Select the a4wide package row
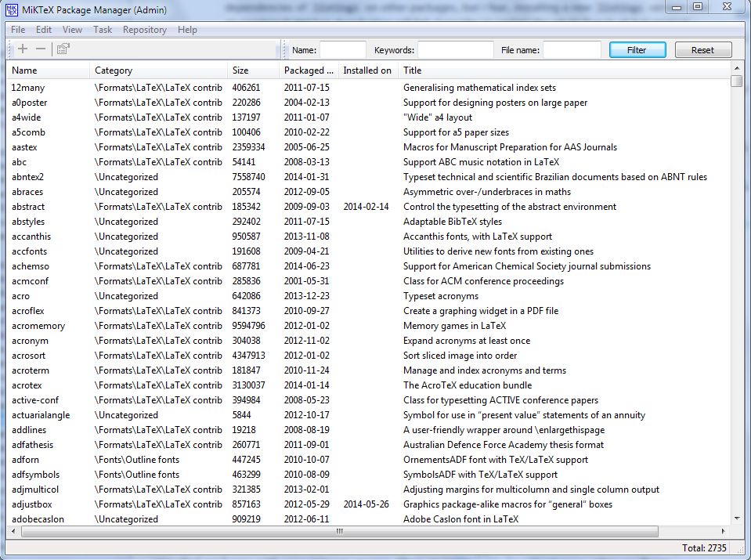This screenshot has height=560, width=751. point(369,117)
